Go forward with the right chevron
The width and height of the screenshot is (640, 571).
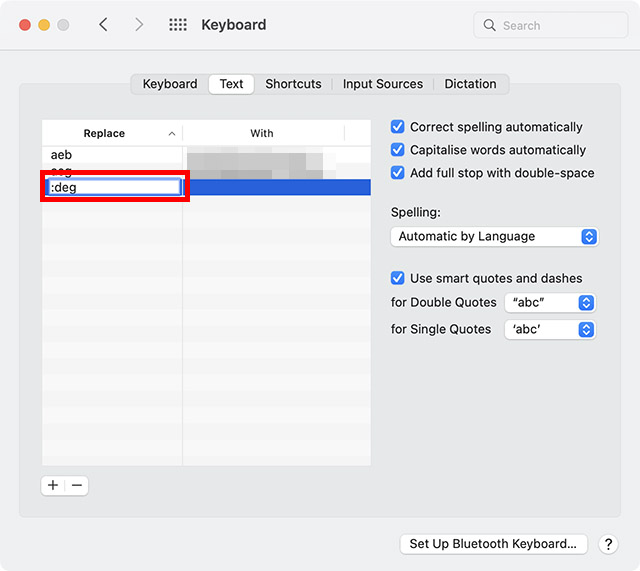click(x=139, y=25)
